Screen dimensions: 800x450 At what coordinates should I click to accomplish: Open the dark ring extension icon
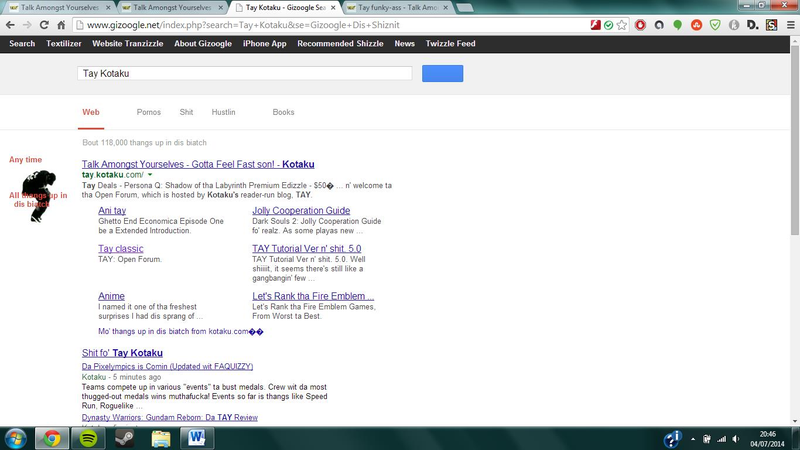[659, 25]
